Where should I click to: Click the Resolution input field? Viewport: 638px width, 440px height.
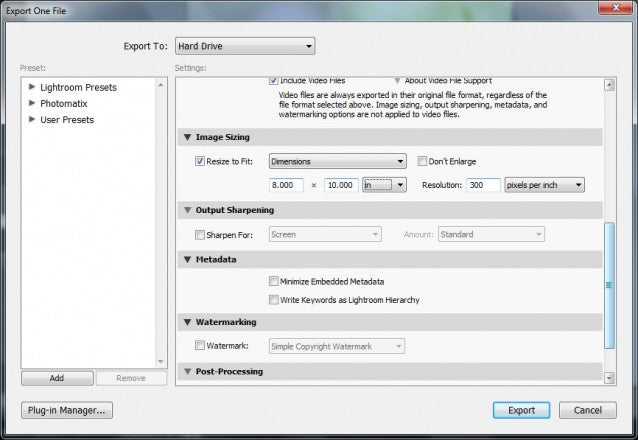pyautogui.click(x=482, y=185)
